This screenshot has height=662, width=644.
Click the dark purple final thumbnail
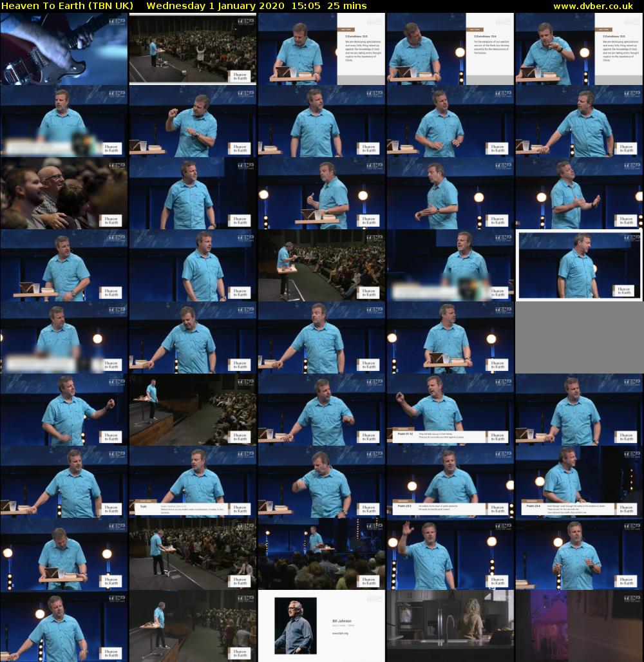click(579, 626)
